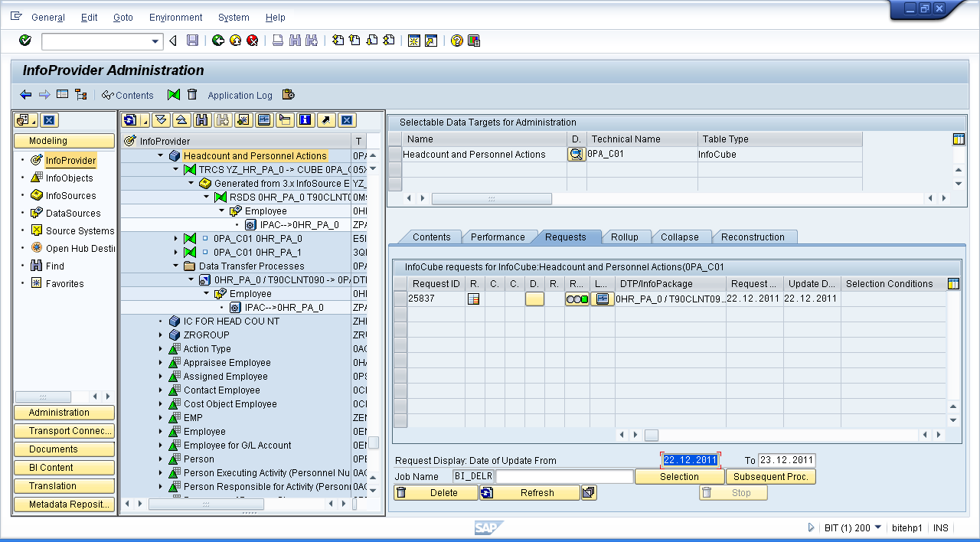This screenshot has width=980, height=542.
Task: Click the Contents glasses button
Action: (x=127, y=95)
